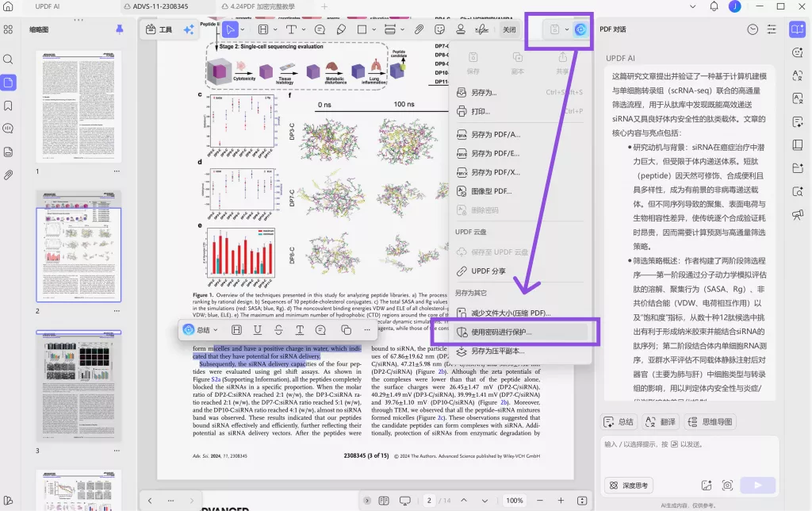This screenshot has height=511, width=812.
Task: Open the user avatar J
Action: (x=735, y=6)
